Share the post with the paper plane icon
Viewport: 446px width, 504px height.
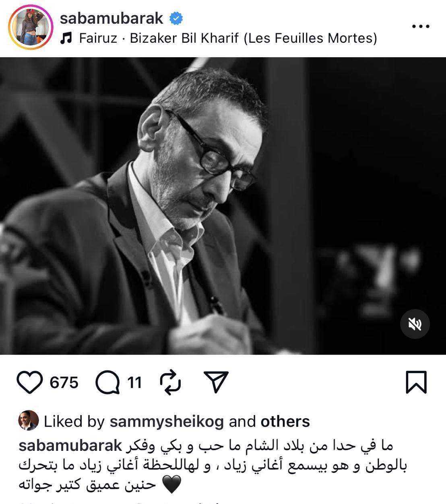tap(217, 382)
